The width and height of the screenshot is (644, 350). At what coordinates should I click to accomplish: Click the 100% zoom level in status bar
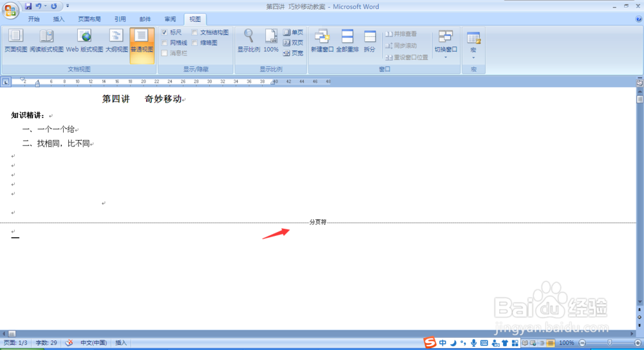point(567,343)
